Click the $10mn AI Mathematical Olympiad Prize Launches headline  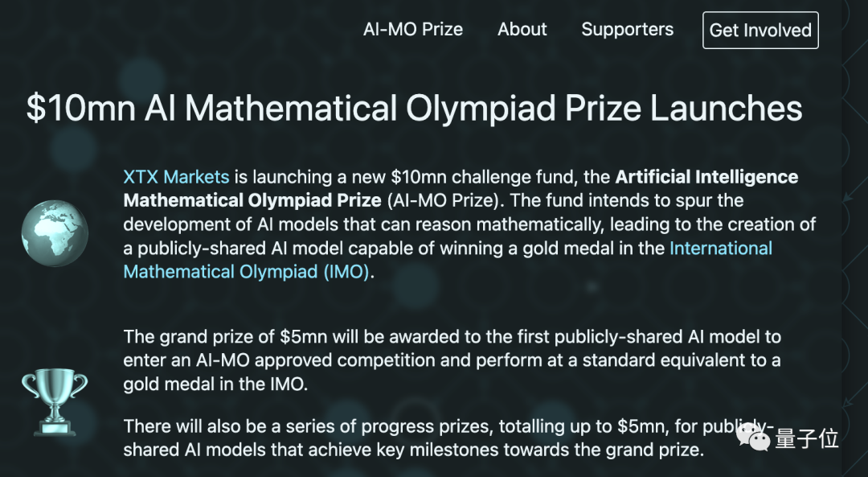pyautogui.click(x=414, y=108)
